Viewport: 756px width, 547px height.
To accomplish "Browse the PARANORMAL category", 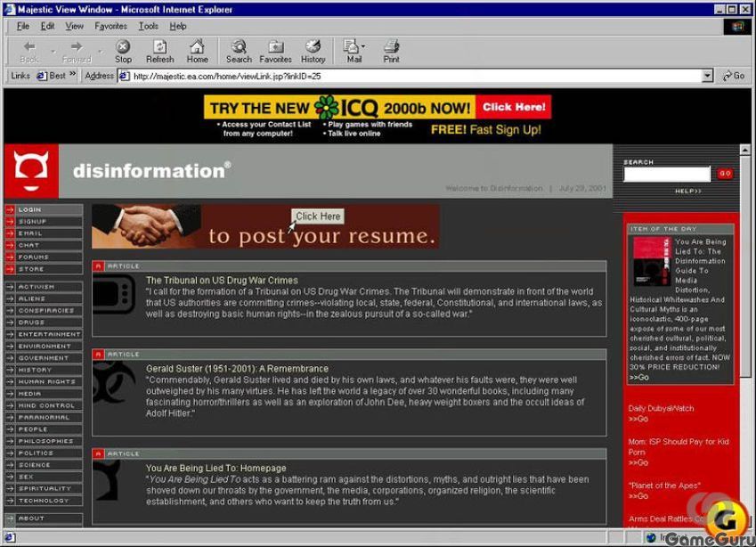I will click(44, 417).
